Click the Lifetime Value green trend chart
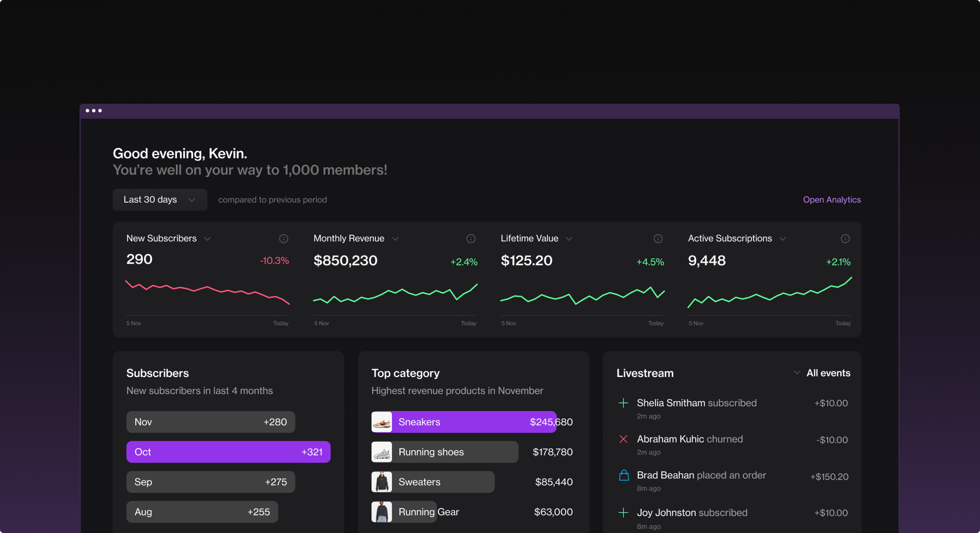This screenshot has width=980, height=533. click(582, 295)
